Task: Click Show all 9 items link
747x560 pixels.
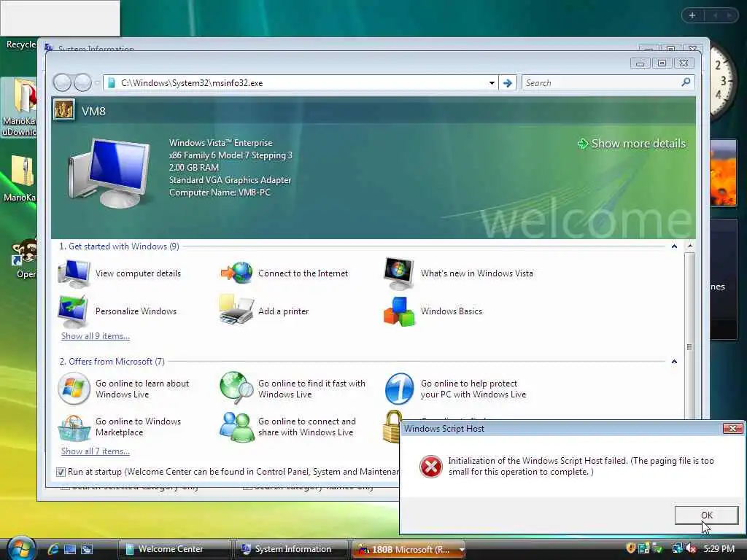Action: (x=96, y=336)
